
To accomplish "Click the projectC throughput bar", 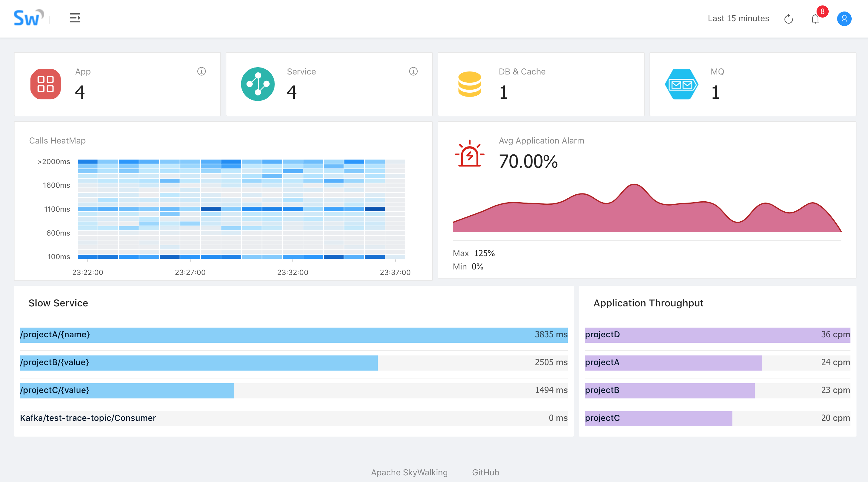I will coord(717,418).
